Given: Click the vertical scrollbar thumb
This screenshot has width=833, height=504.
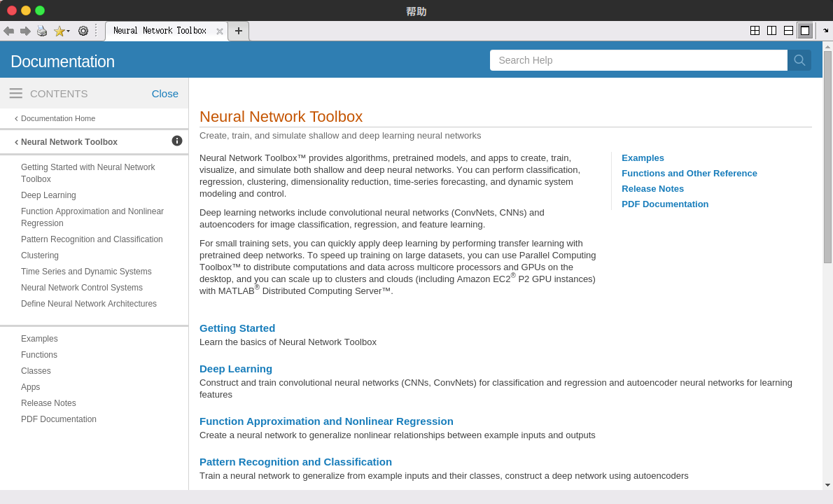Looking at the screenshot, I should tap(827, 157).
